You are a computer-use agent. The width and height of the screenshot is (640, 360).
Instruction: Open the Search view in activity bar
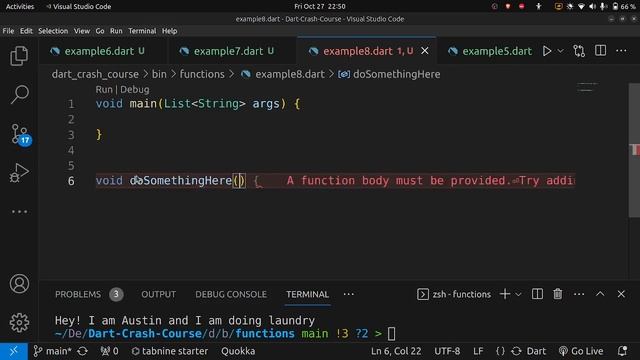(19, 95)
